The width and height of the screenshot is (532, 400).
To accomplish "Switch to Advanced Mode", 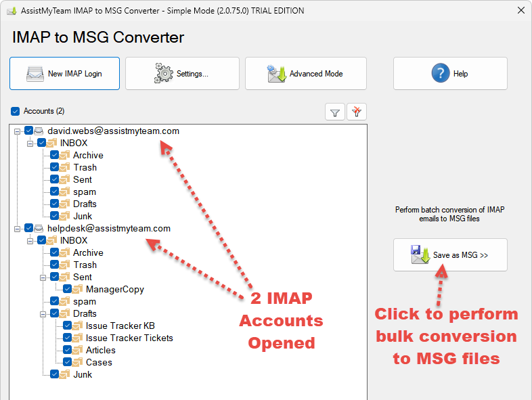I will pos(306,73).
